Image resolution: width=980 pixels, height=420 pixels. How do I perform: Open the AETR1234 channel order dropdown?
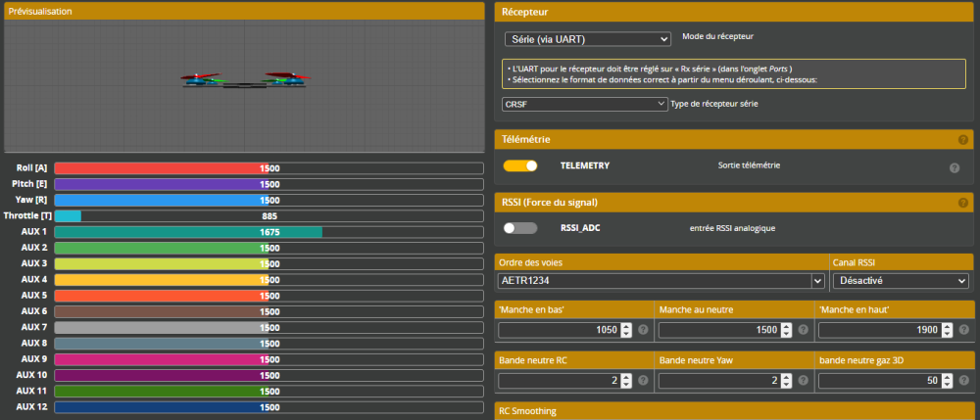point(661,281)
